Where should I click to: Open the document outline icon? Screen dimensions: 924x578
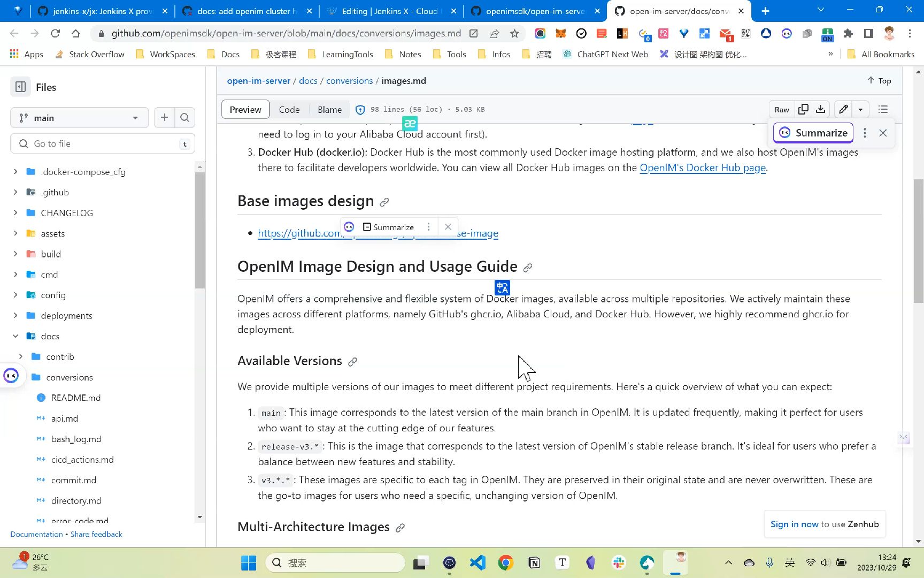coord(883,109)
